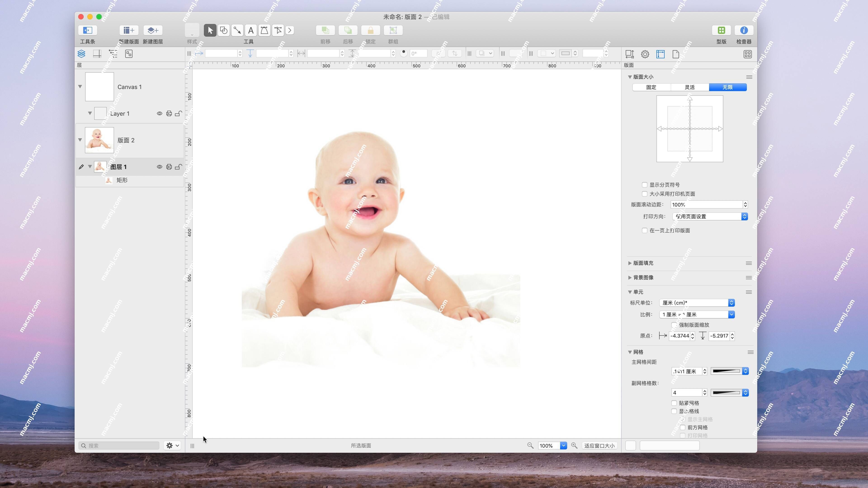Screen dimensions: 868x488
Task: Expand the 版面填充 section
Action: coord(630,263)
